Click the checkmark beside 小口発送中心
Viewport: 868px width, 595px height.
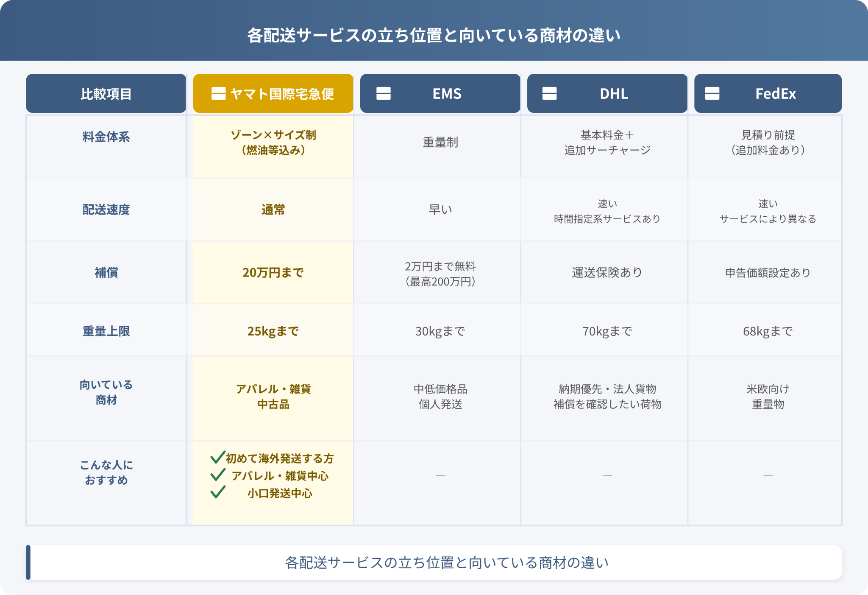tap(217, 492)
